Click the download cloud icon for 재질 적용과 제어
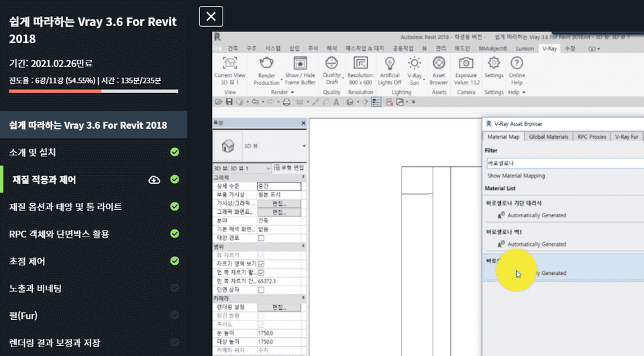This screenshot has height=356, width=644. (x=154, y=180)
